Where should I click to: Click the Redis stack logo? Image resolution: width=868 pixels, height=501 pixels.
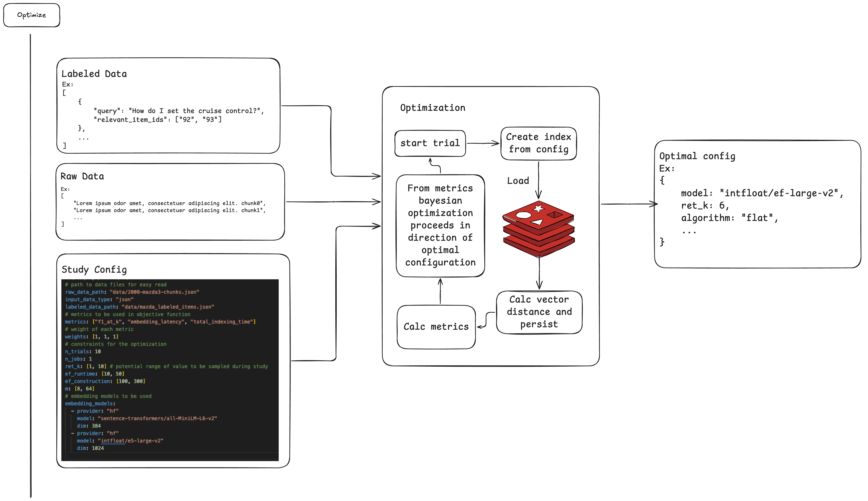tap(539, 229)
